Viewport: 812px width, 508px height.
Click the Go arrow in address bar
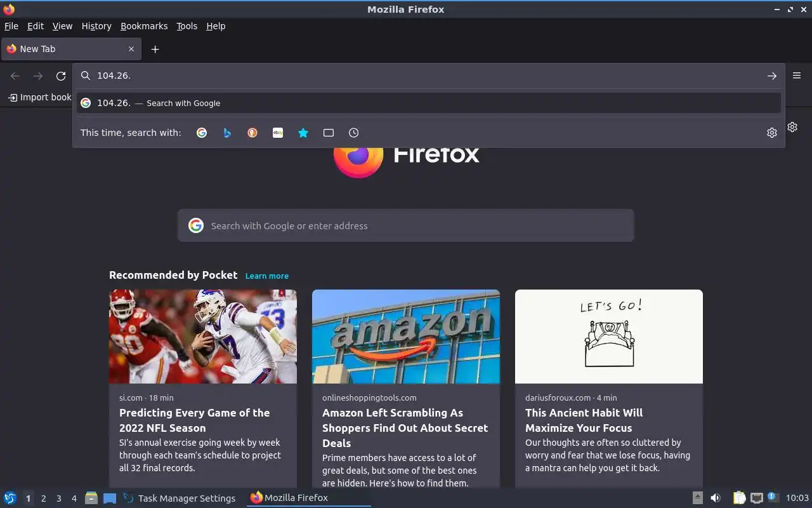772,76
